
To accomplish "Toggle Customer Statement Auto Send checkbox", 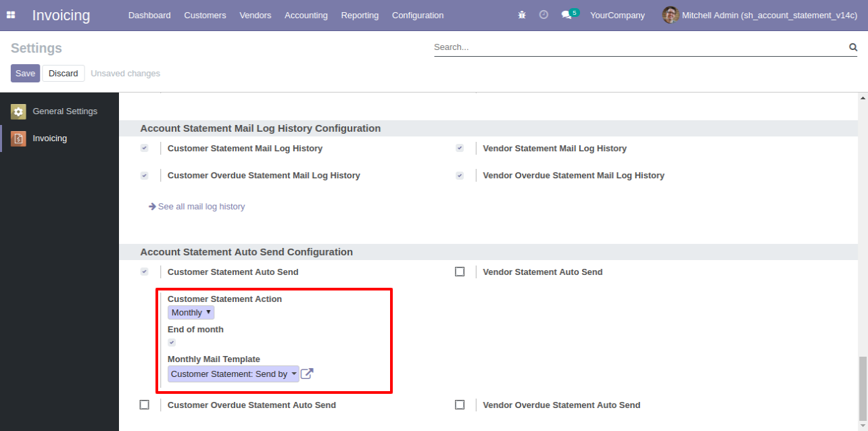I will [x=144, y=272].
